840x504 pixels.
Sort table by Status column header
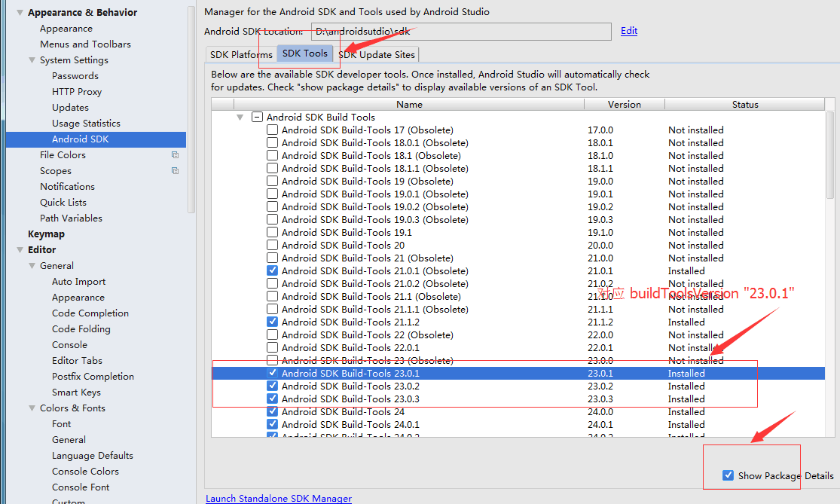pos(745,105)
